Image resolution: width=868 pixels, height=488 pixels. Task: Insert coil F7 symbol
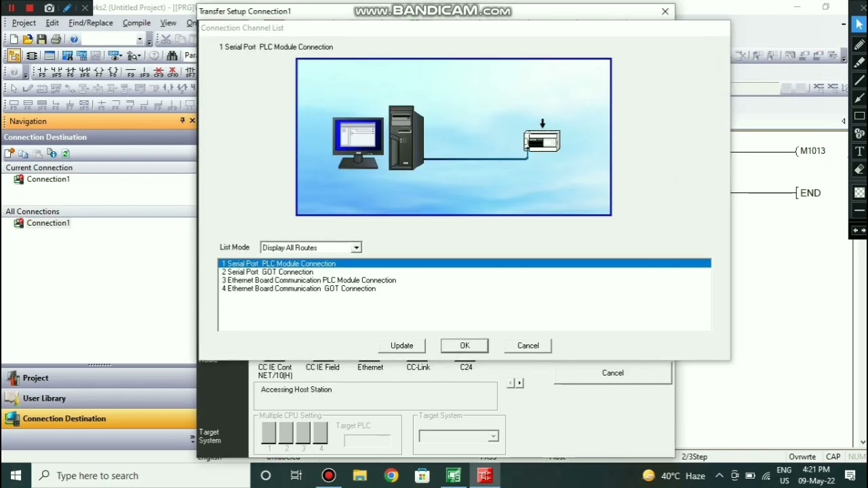click(x=99, y=72)
